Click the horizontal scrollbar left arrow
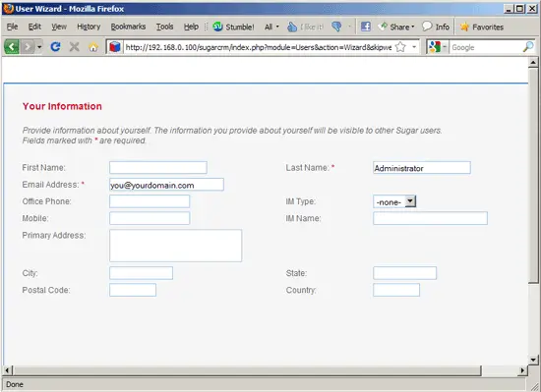The width and height of the screenshot is (541, 392). click(7, 370)
